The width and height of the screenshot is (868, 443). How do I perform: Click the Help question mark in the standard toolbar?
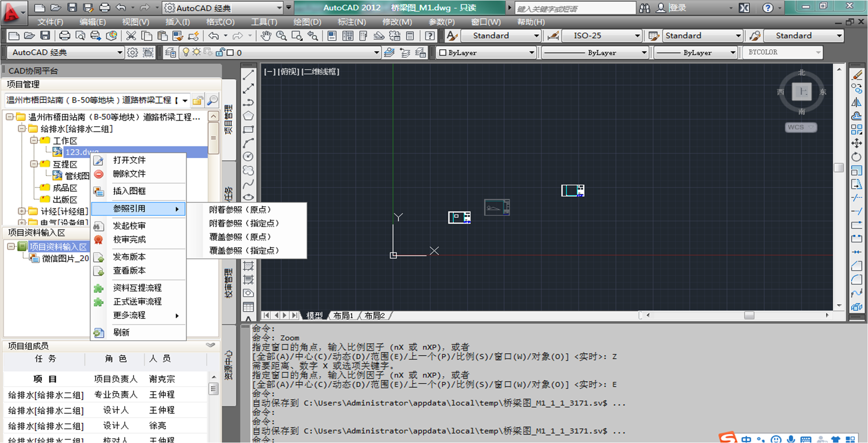pos(430,36)
